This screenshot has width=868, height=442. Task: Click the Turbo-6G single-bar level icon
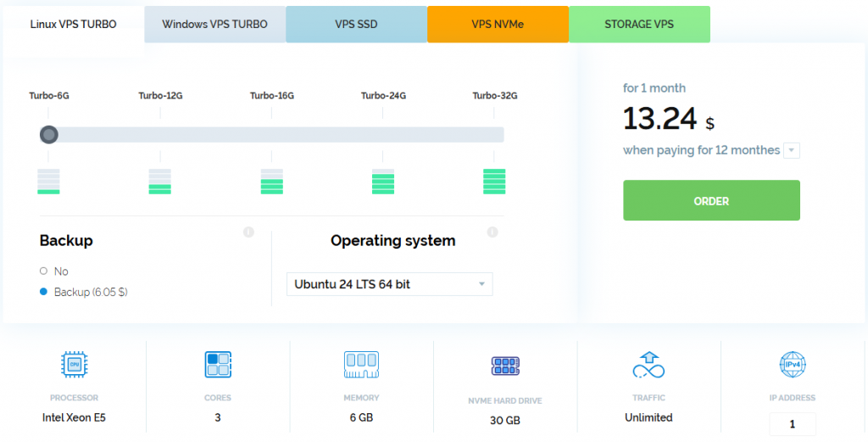point(48,182)
